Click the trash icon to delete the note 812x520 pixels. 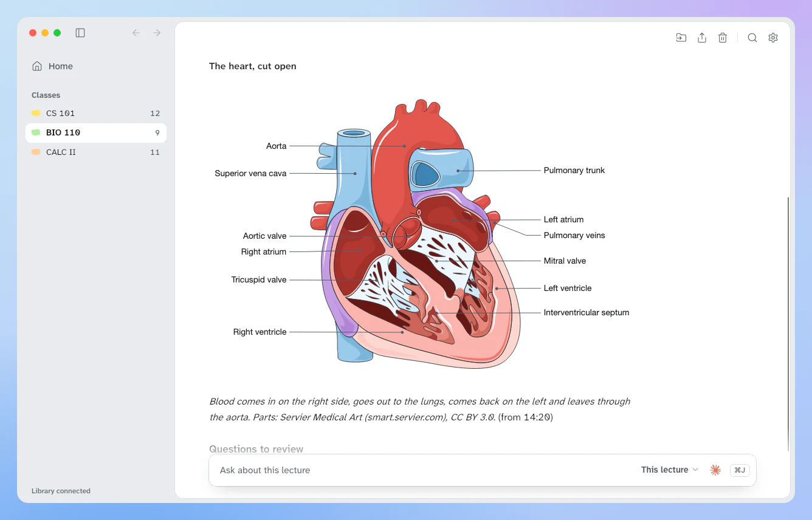coord(723,38)
